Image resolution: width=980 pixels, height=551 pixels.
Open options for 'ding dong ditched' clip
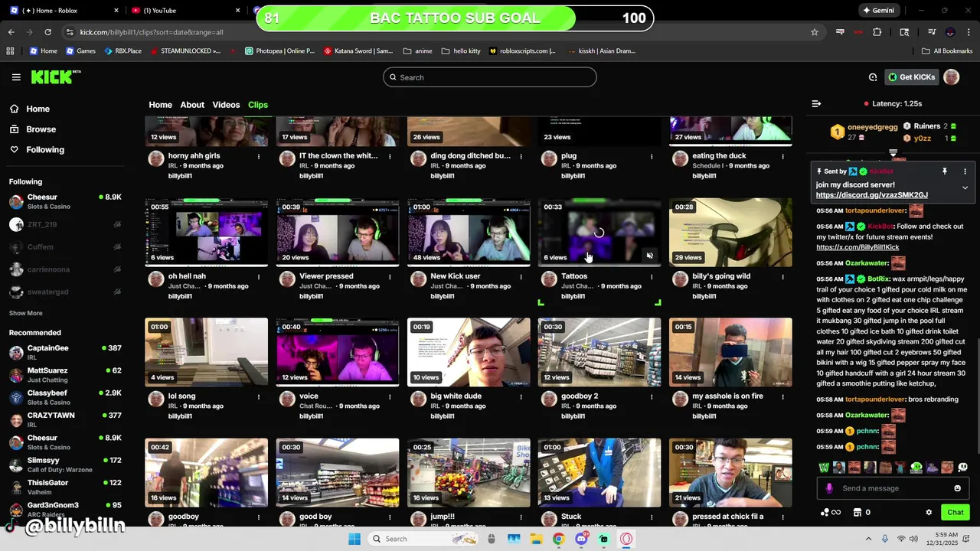point(521,156)
